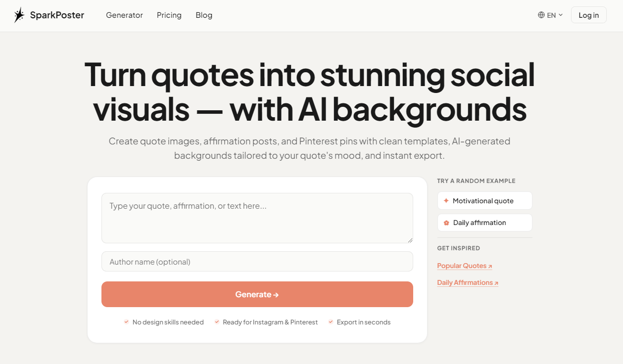
Task: Open the Daily Affirmations link
Action: pos(464,282)
